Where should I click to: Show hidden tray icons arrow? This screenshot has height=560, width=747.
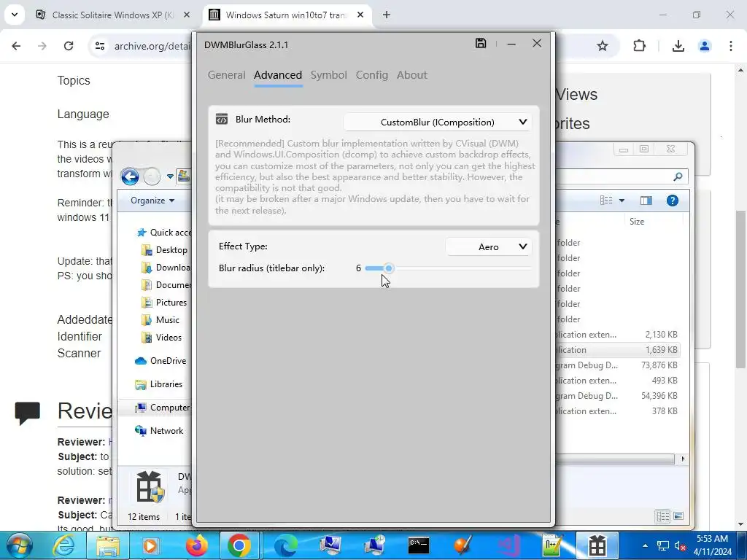645,545
